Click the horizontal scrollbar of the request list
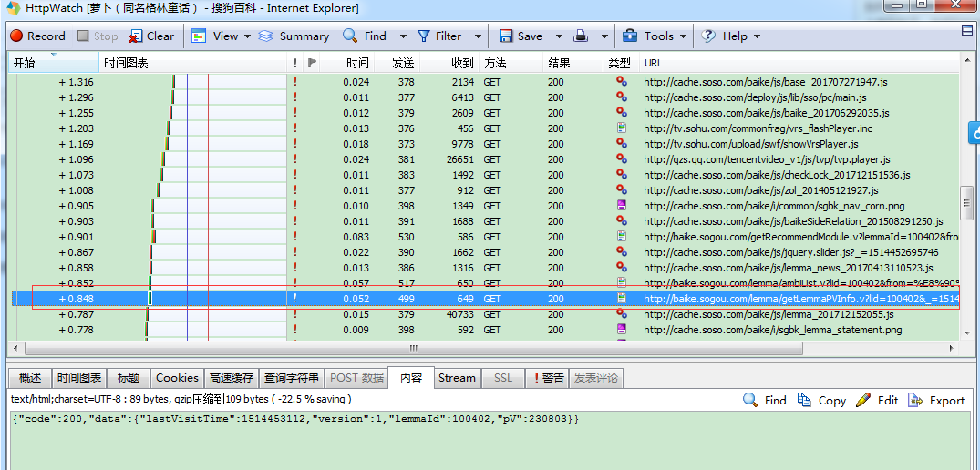 point(413,348)
